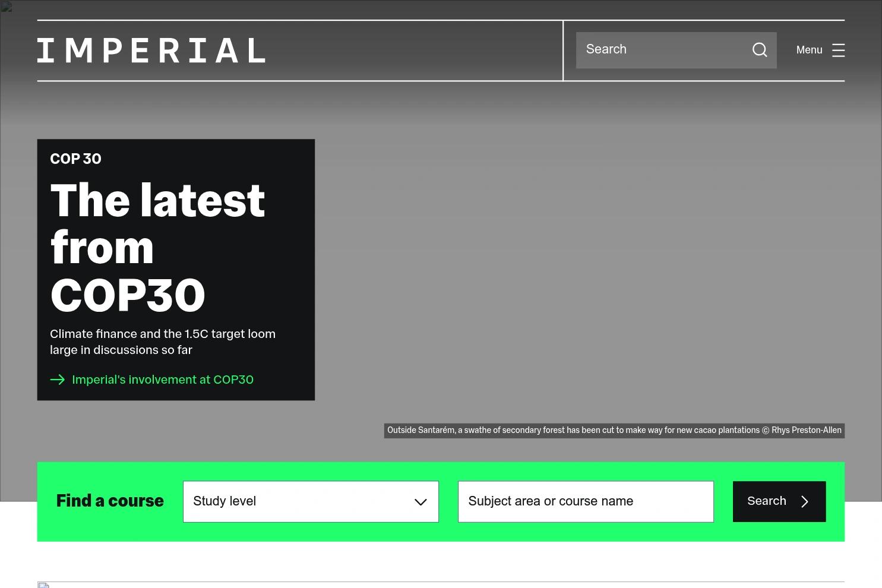Click the chevron arrow in Search button

pos(805,502)
